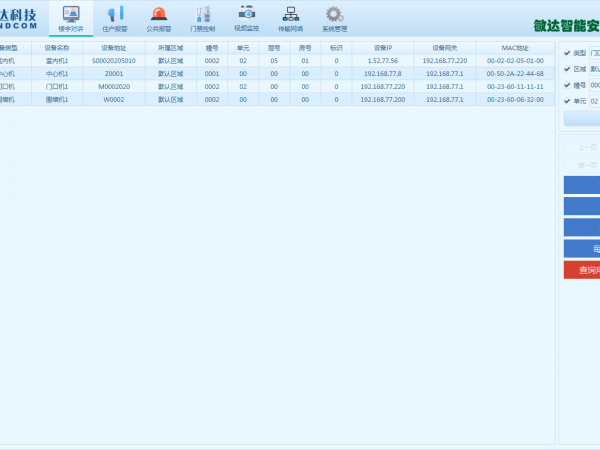
Task: Click the 上一页 previous page button
Action: coord(582,148)
